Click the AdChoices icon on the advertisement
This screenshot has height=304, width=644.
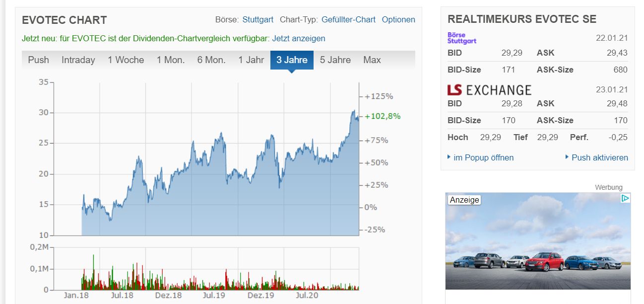click(x=625, y=199)
